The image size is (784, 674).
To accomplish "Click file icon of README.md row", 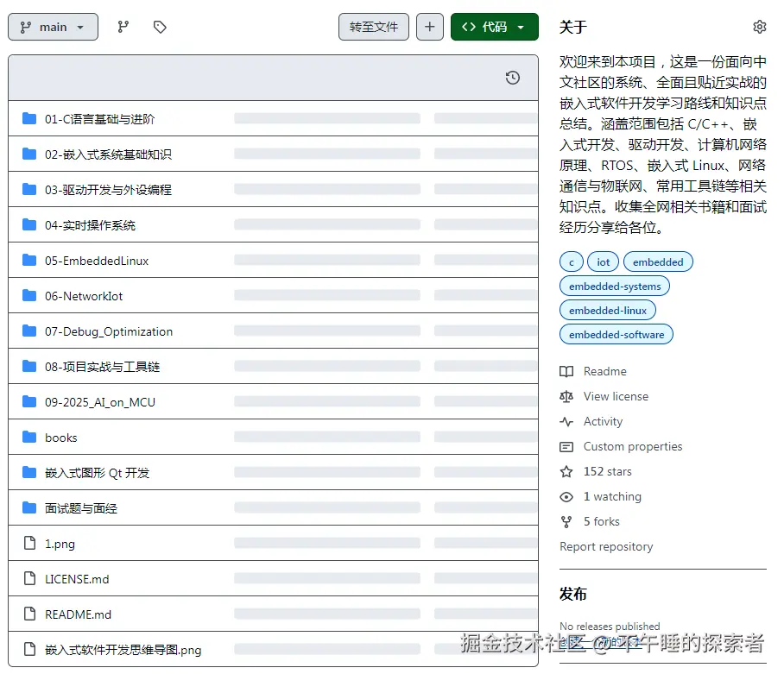I will [x=30, y=614].
